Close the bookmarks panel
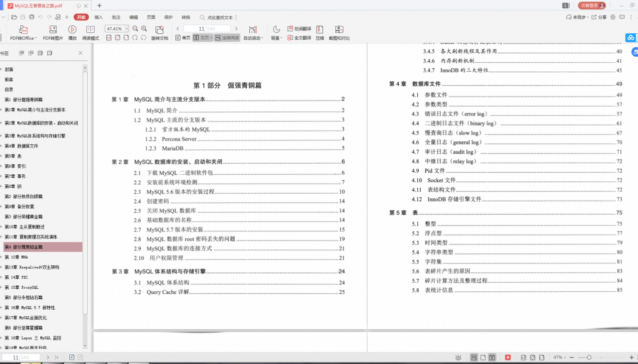Image resolution: width=638 pixels, height=364 pixels. [x=81, y=53]
